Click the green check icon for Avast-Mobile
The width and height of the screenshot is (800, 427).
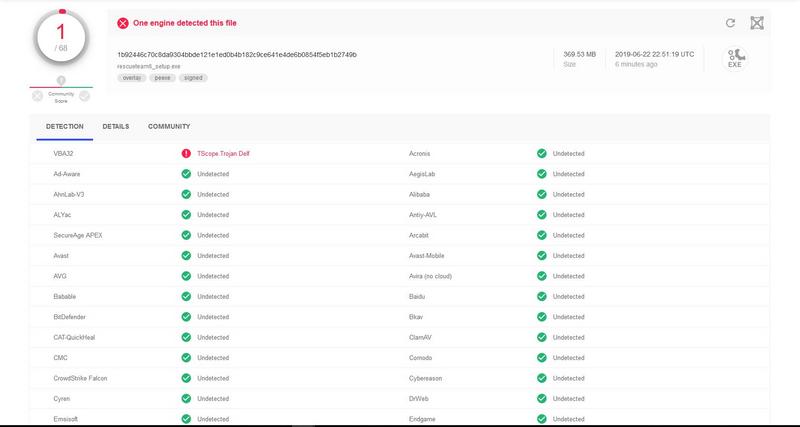pyautogui.click(x=542, y=256)
